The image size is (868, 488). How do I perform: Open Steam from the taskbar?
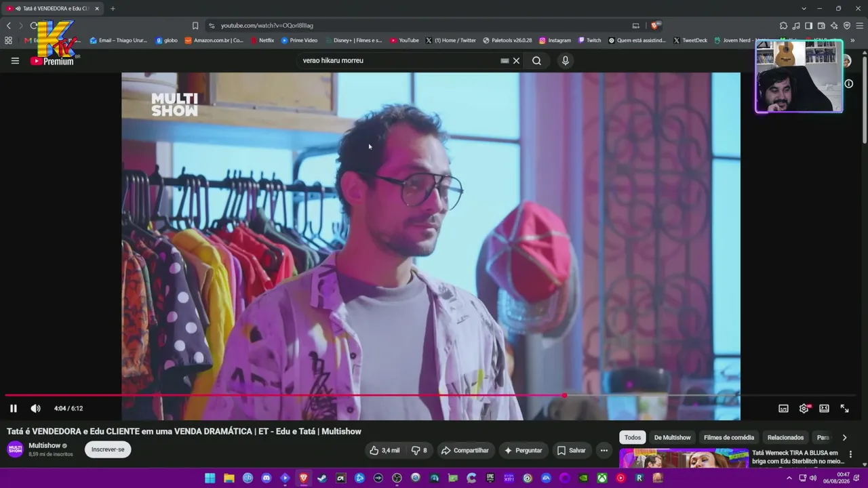[x=322, y=479]
